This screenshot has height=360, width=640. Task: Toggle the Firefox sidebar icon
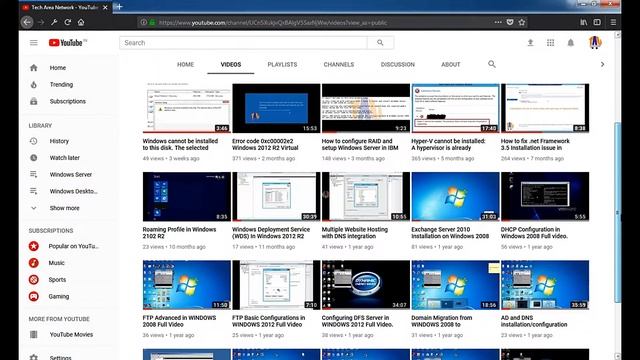597,22
